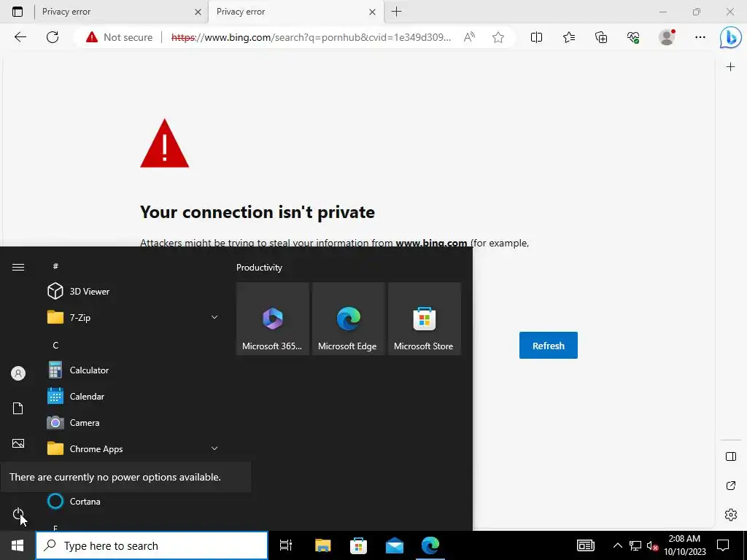The width and height of the screenshot is (747, 560).
Task: Open the Favorites list icon
Action: coord(569,37)
